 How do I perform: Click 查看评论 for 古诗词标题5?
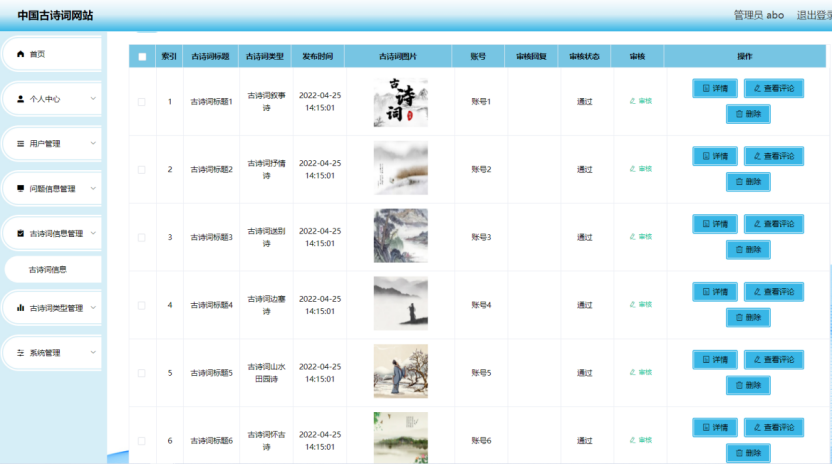tap(774, 359)
